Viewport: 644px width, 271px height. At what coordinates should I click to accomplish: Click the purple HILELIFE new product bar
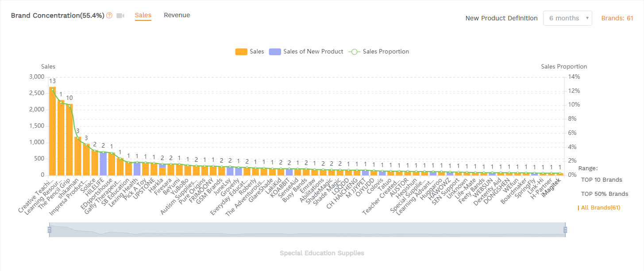[x=103, y=164]
